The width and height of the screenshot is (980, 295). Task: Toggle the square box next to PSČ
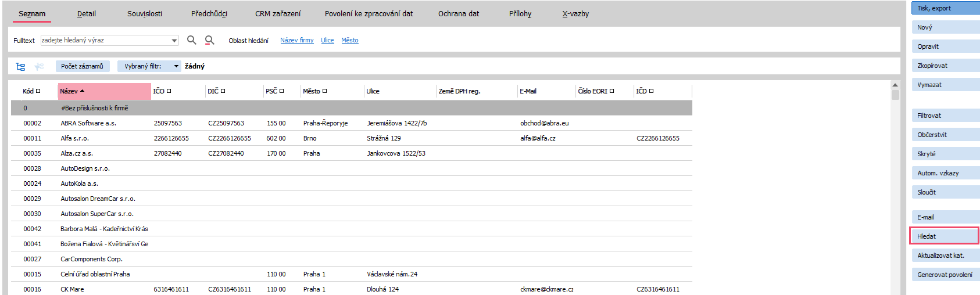point(282,91)
